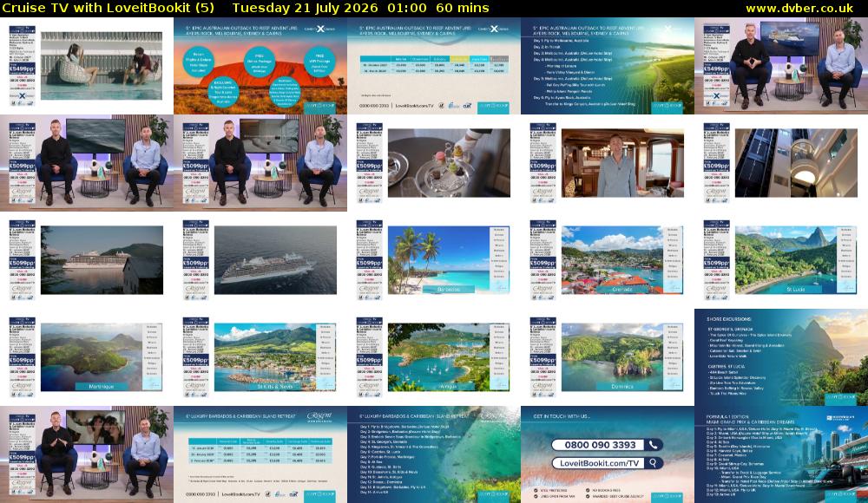Screen dimensions: 868x503
Task: Open the Barbados Caribbean pricing table thumbnail
Action: pyautogui.click(x=260, y=454)
